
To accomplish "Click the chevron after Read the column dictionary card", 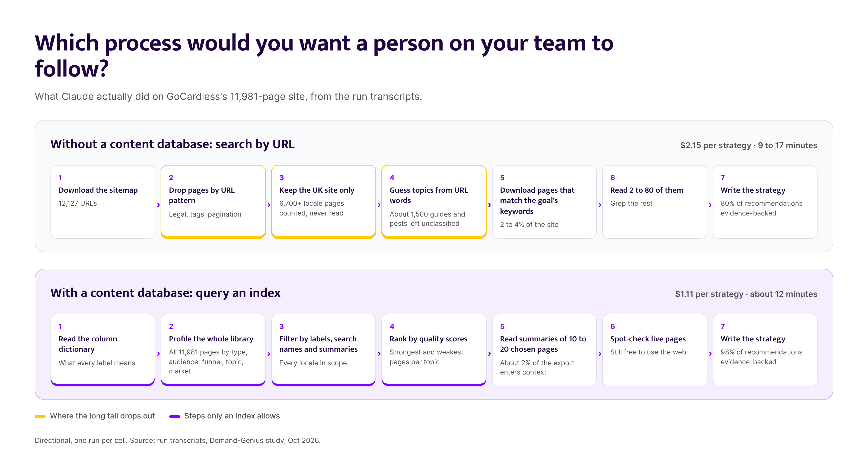I will (158, 354).
